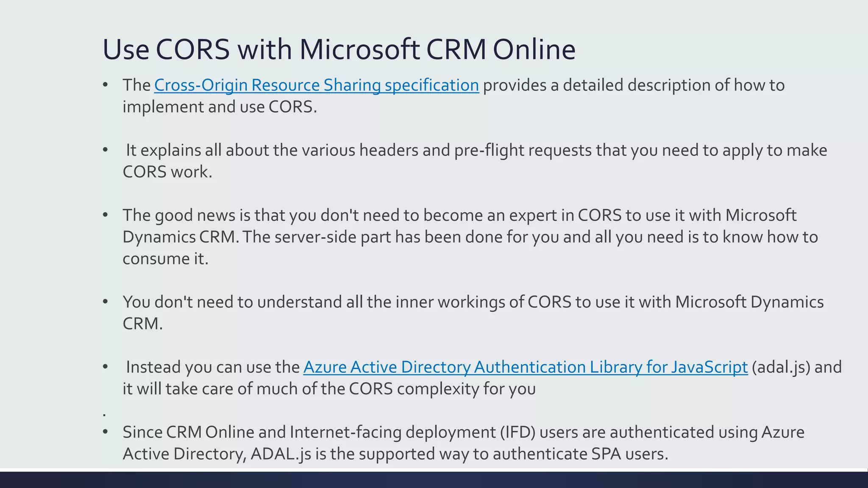Click the line 'it will take care of much'

(x=329, y=389)
